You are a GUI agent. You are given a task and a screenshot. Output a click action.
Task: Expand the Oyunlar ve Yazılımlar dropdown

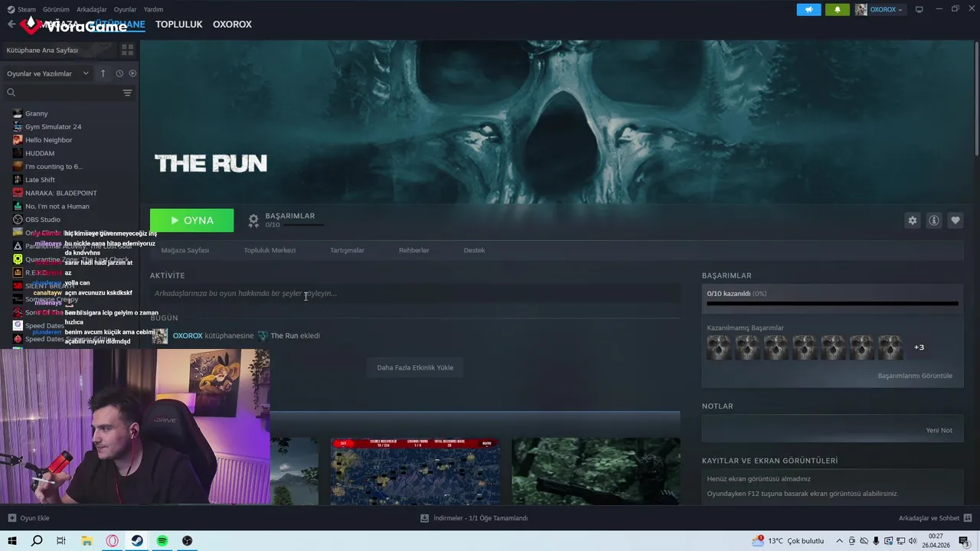tap(47, 73)
